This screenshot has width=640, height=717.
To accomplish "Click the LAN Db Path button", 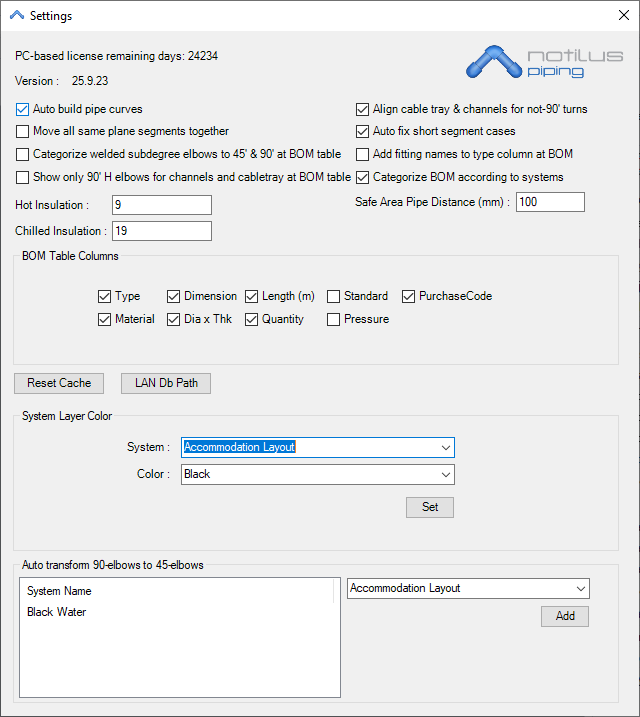I will (x=166, y=383).
